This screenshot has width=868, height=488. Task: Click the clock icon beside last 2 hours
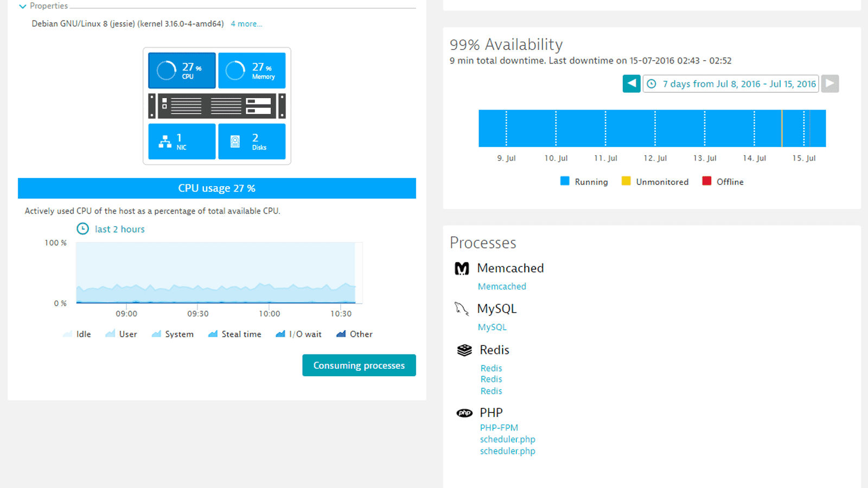82,229
